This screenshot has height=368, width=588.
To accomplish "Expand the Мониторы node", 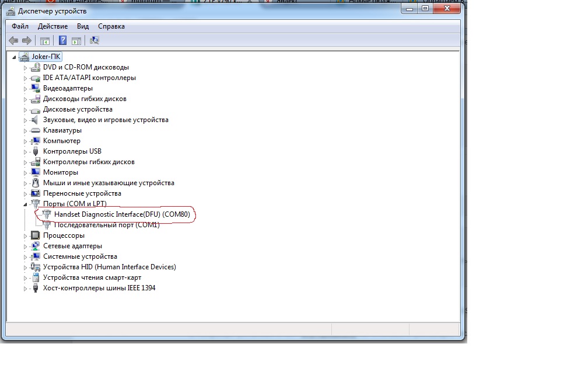I will (25, 173).
